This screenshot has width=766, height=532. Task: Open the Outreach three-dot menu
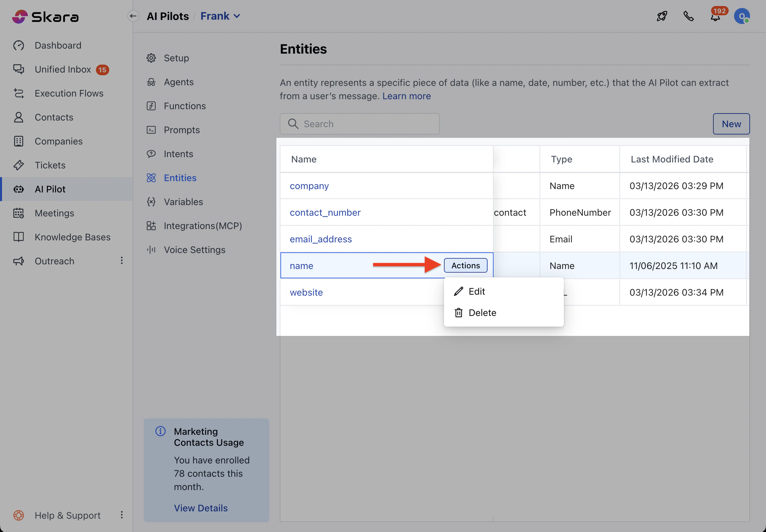122,261
